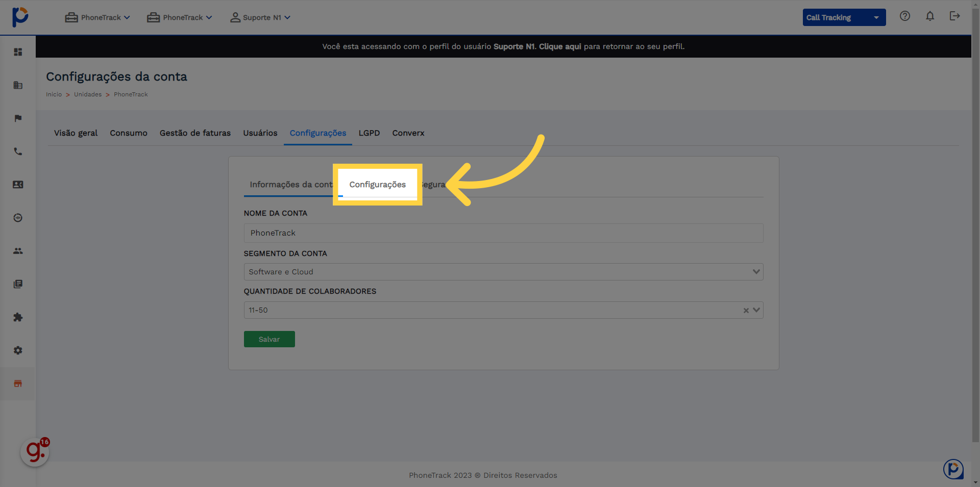Open the flag campaigns icon in sidebar
Screen dimensions: 980x487
tap(18, 118)
